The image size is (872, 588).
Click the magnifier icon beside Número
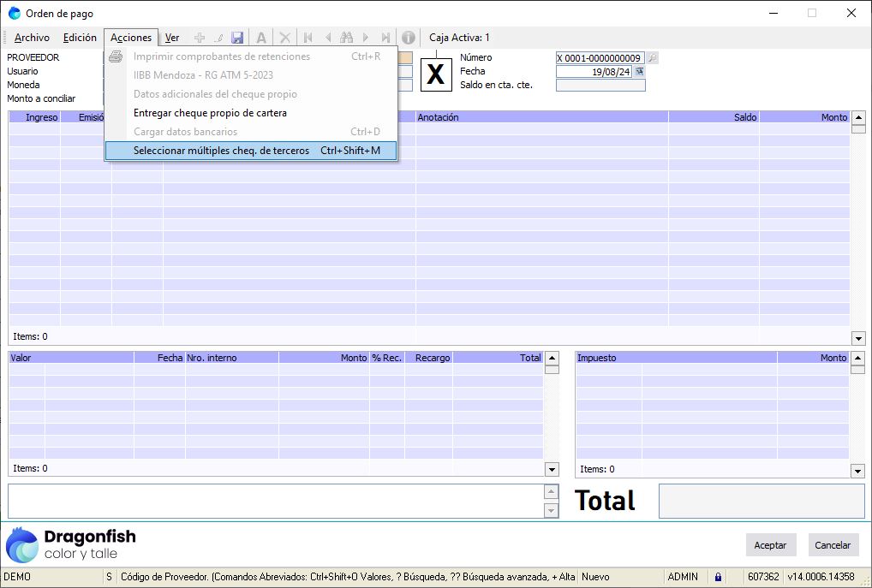(653, 58)
